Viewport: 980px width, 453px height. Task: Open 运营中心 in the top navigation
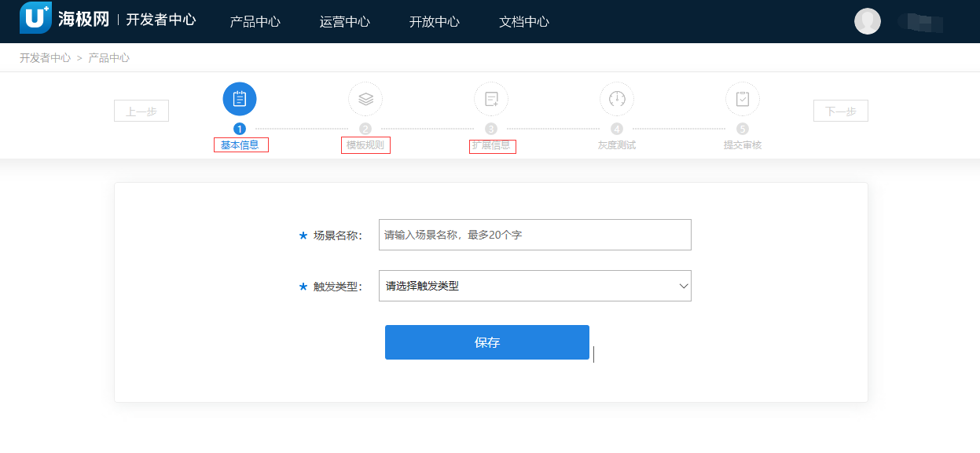pos(345,21)
